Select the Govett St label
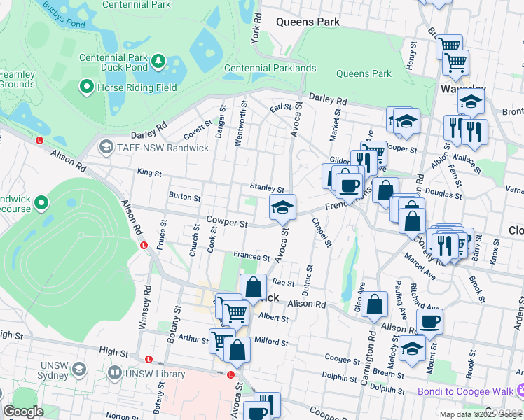This screenshot has width=524, height=420. coord(198,129)
